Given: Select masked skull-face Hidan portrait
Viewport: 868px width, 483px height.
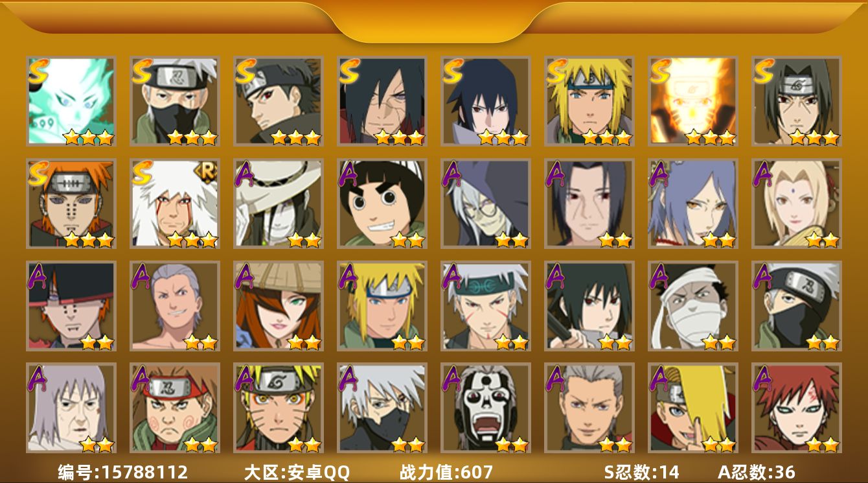Looking at the screenshot, I should [486, 408].
